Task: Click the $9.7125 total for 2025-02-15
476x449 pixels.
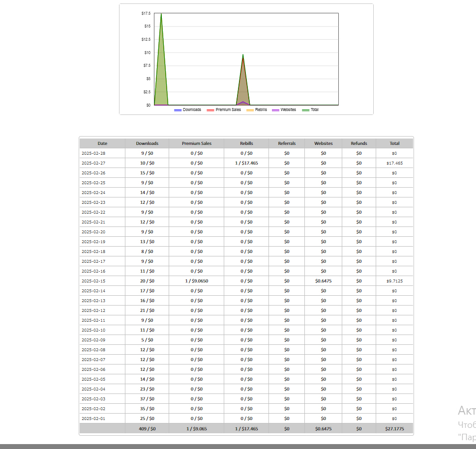Action: (x=395, y=281)
